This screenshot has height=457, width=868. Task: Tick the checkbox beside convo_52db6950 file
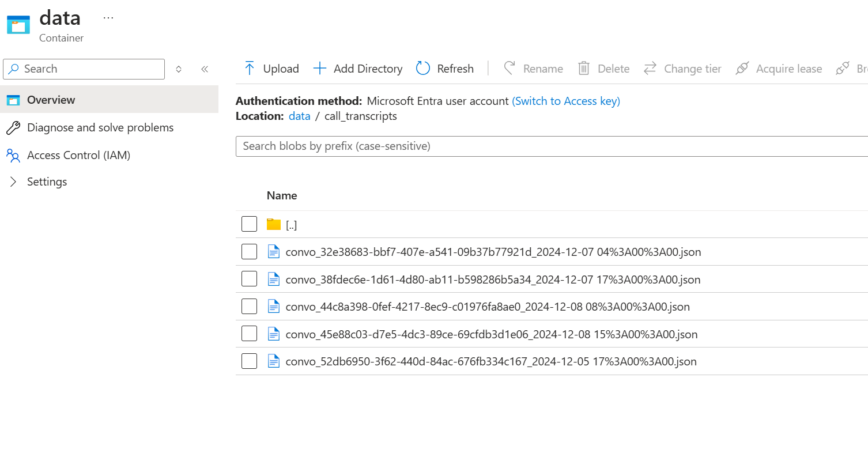pyautogui.click(x=249, y=361)
